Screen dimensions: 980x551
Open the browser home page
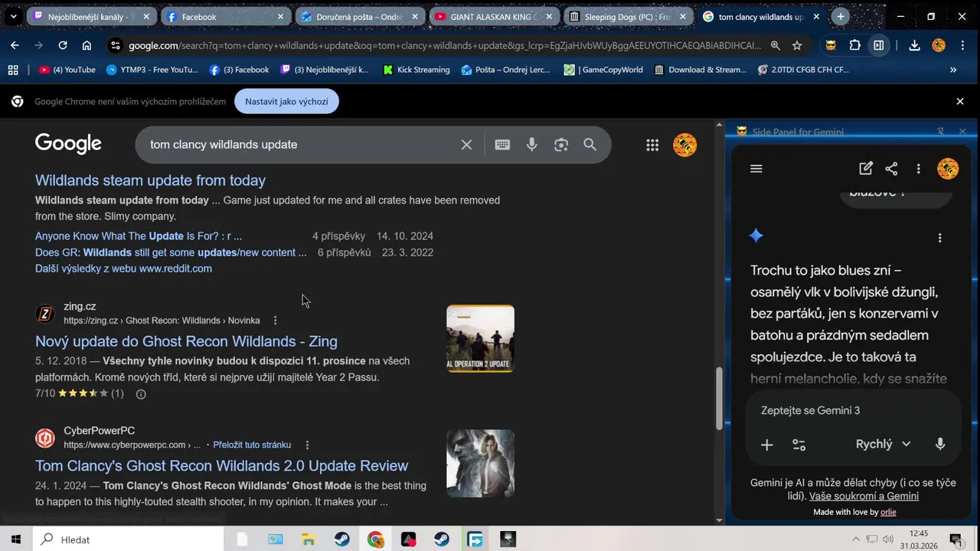click(x=87, y=45)
